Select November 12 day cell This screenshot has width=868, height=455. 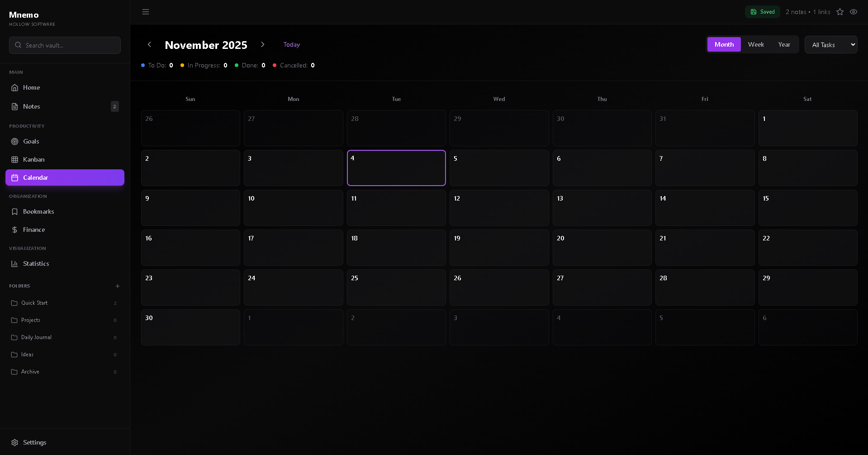(x=499, y=208)
